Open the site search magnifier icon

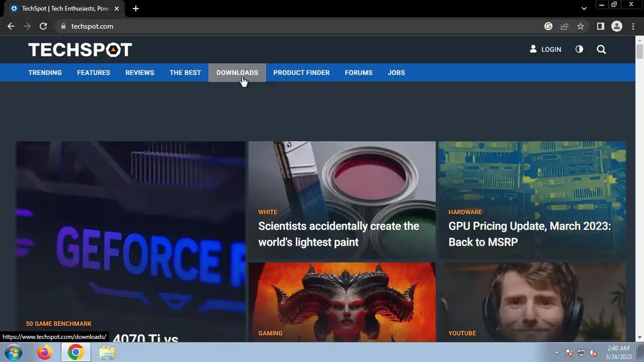(601, 49)
